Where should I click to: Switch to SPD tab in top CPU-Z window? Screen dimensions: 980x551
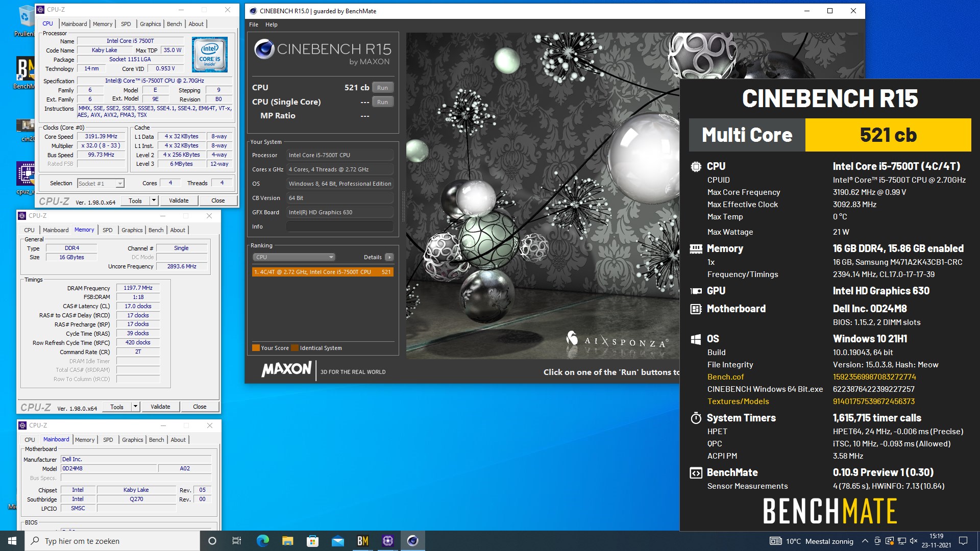(x=126, y=24)
